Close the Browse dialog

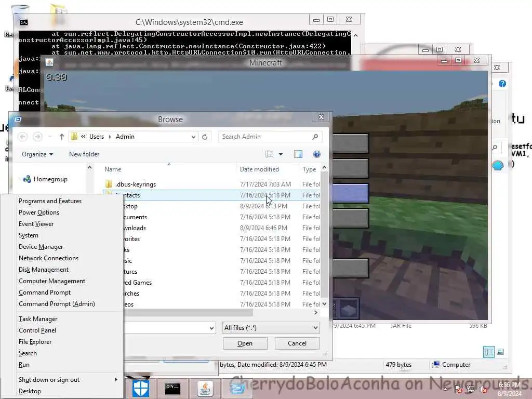(x=321, y=117)
